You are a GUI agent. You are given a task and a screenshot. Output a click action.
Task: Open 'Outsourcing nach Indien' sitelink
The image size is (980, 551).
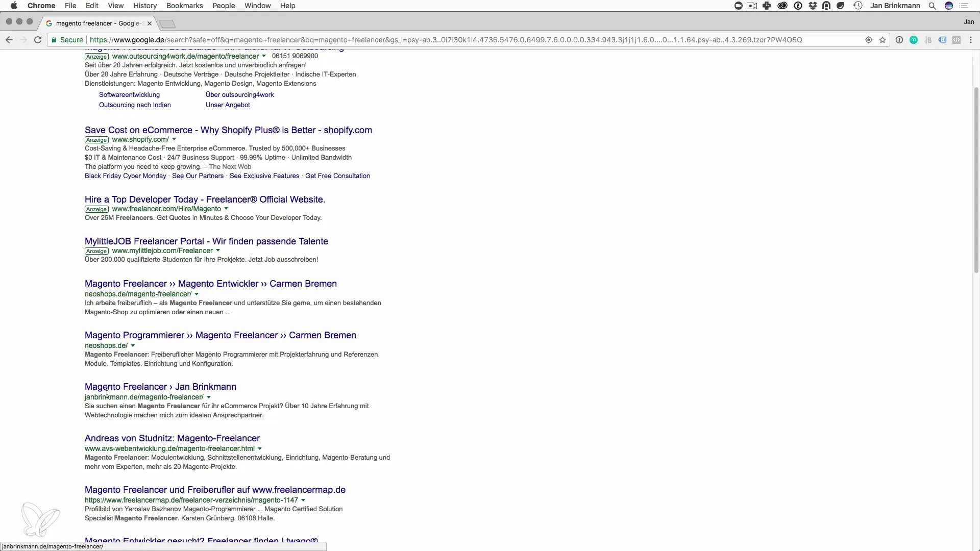(x=135, y=105)
